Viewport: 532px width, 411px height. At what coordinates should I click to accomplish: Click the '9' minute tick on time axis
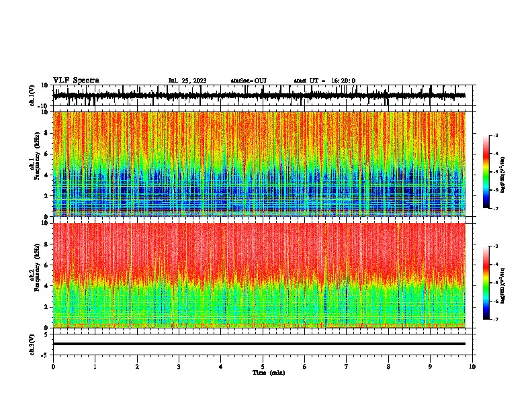pos(430,367)
